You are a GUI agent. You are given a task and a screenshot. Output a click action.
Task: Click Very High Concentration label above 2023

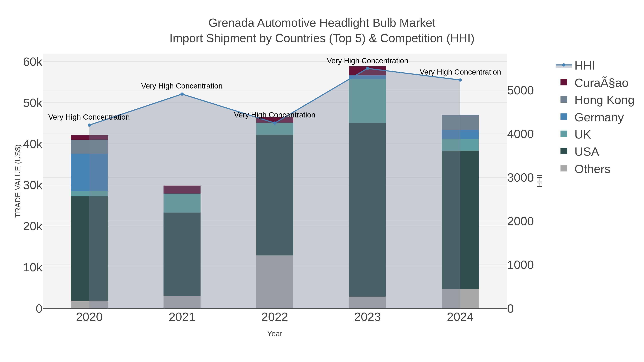[367, 61]
